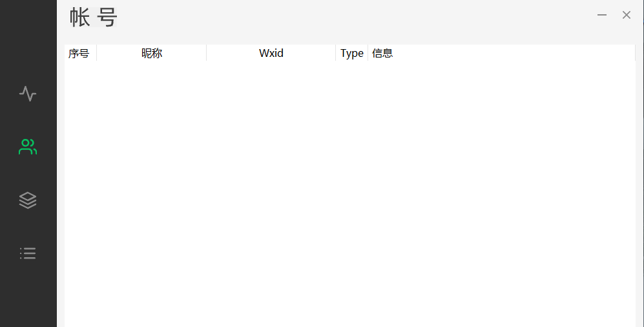
Task: Click the Type column header
Action: pos(352,54)
